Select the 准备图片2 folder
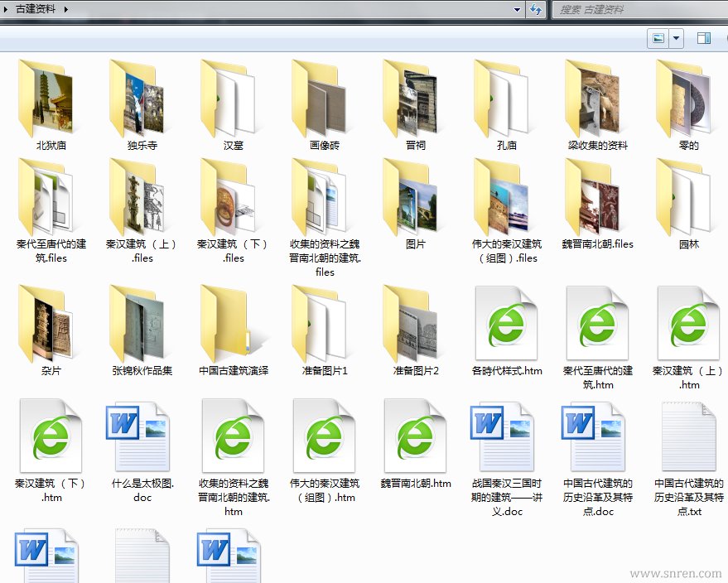 409,323
